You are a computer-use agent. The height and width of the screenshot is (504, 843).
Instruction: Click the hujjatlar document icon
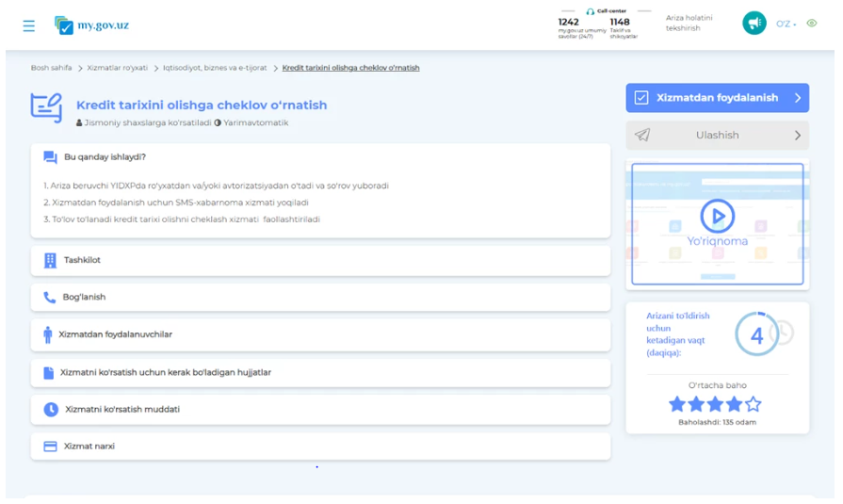coord(48,373)
